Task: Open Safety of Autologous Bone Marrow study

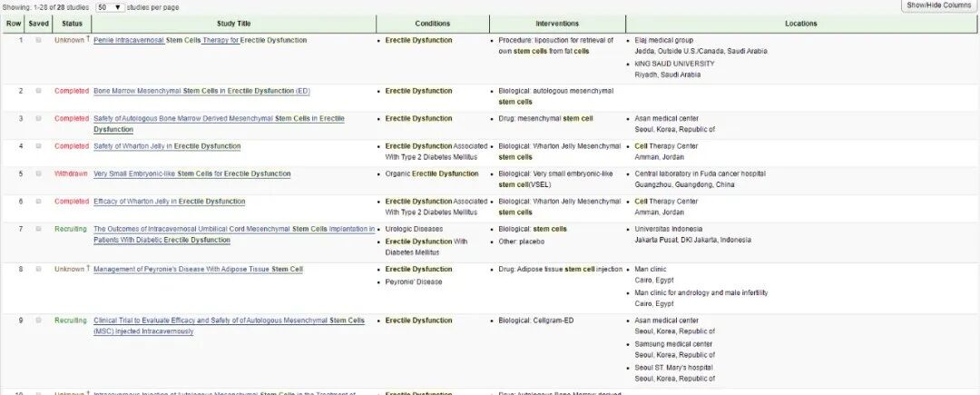Action: (x=219, y=123)
